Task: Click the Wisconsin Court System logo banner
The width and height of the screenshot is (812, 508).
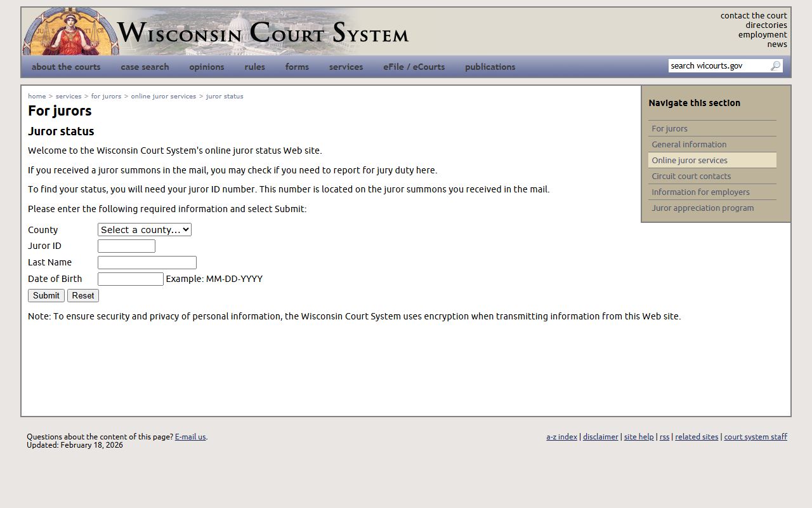Action: (x=216, y=32)
